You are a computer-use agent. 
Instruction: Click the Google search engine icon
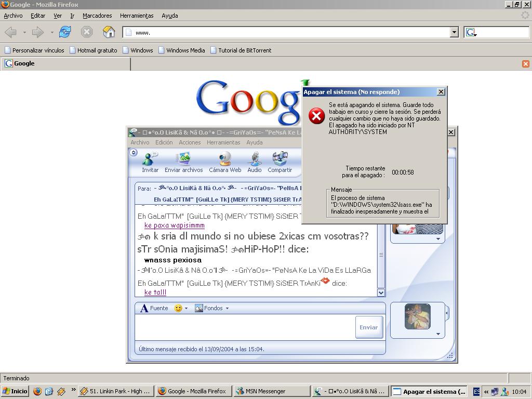471,33
